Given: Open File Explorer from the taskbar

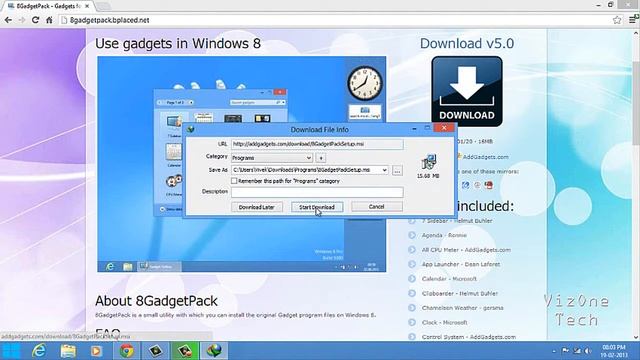Looking at the screenshot, I should tap(68, 351).
